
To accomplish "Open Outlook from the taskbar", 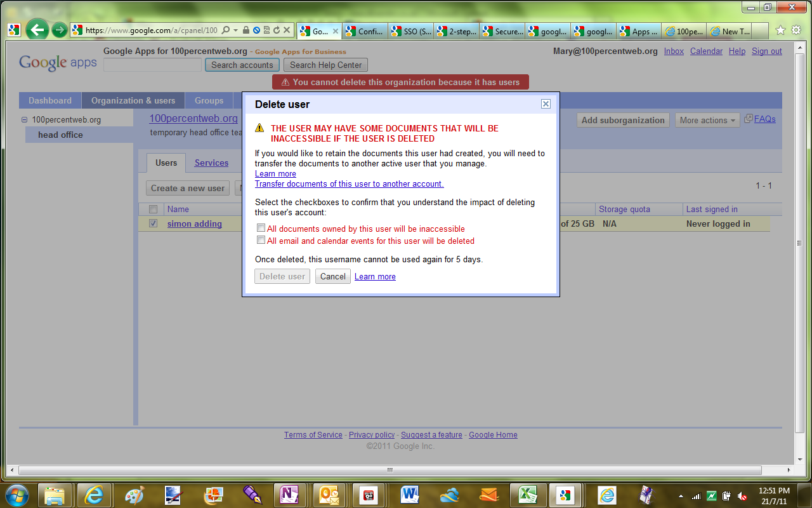I will [331, 495].
